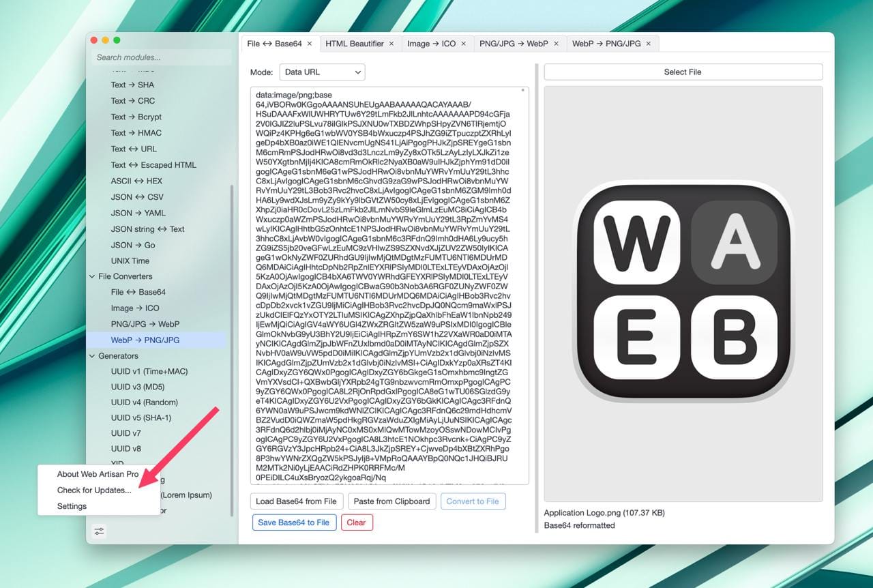Collapse the Generators section
Image resolution: width=873 pixels, height=588 pixels.
coord(92,356)
